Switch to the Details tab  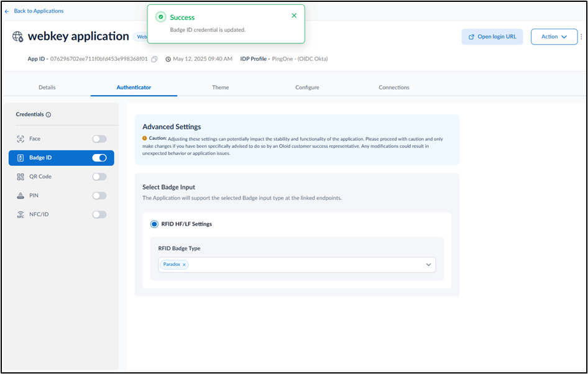coord(47,88)
